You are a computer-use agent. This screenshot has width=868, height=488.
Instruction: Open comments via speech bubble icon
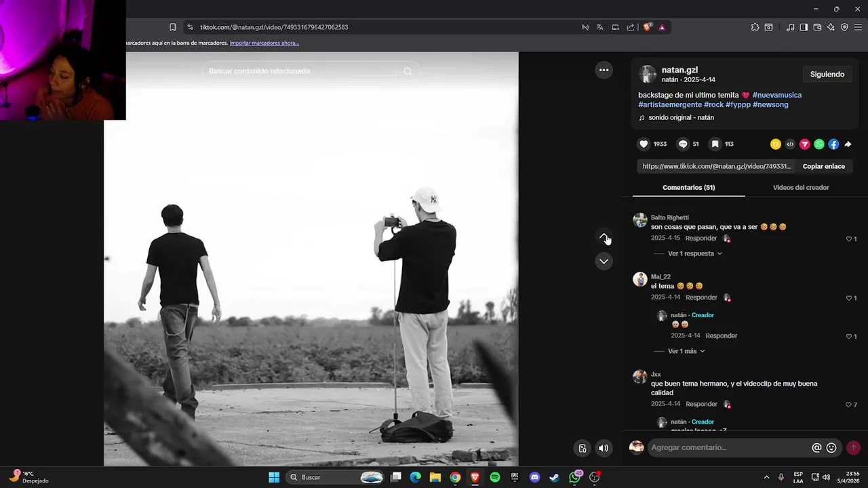click(683, 144)
